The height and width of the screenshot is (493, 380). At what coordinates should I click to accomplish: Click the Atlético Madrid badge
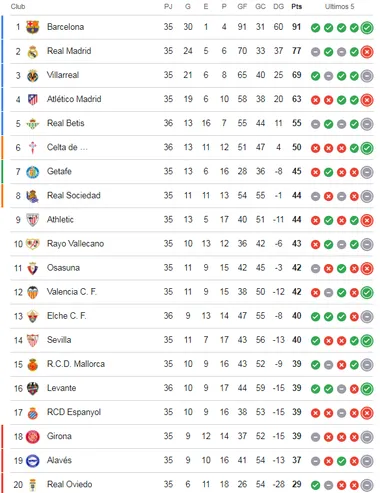[x=32, y=100]
